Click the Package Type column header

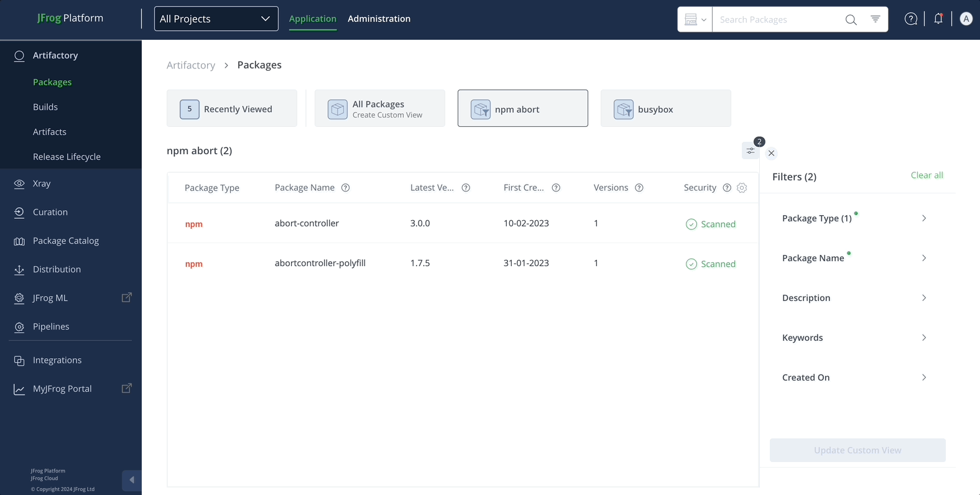pos(212,188)
